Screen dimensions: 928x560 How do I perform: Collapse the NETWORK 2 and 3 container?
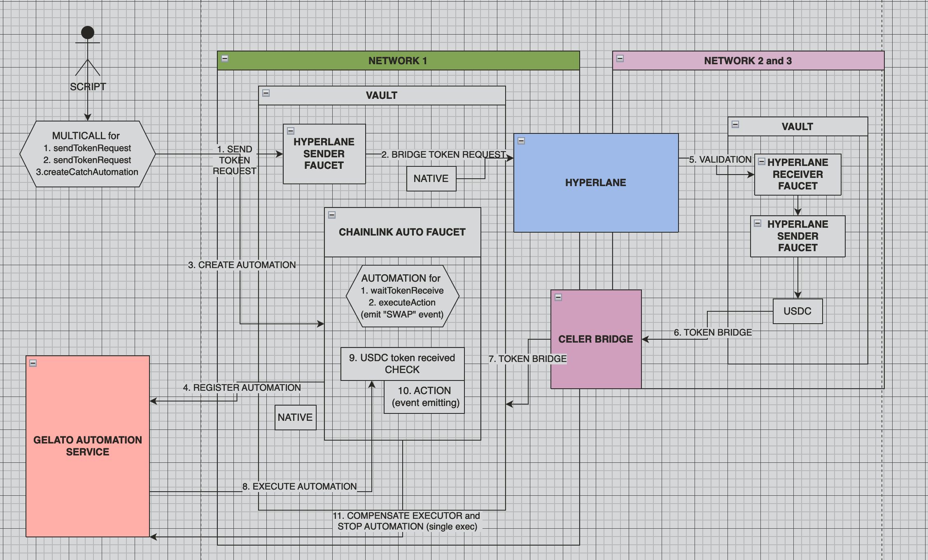tap(620, 58)
